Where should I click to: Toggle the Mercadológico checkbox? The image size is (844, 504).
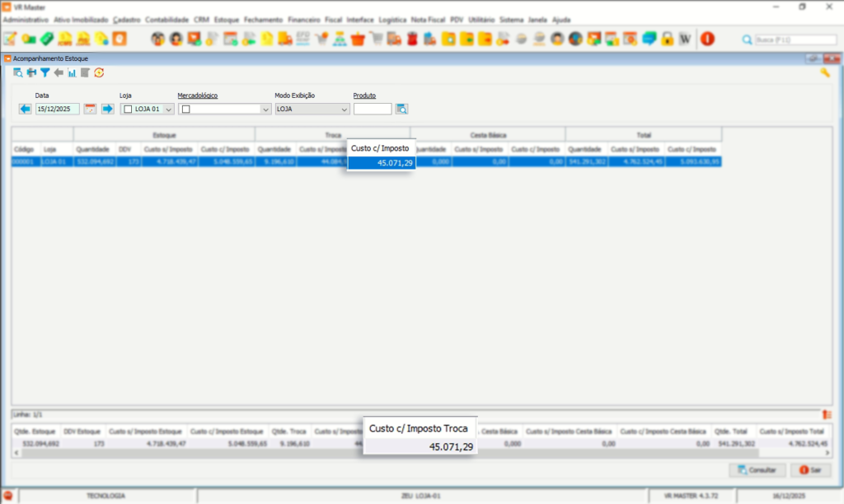(186, 109)
